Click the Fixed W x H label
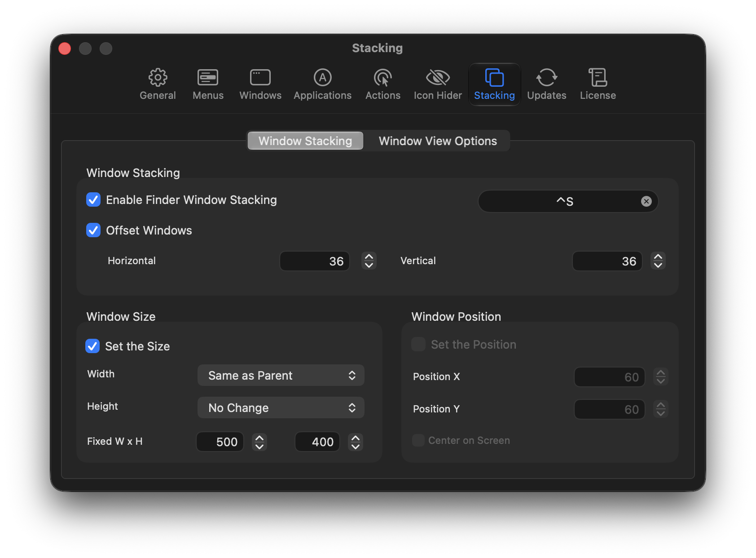This screenshot has width=756, height=558. (114, 441)
